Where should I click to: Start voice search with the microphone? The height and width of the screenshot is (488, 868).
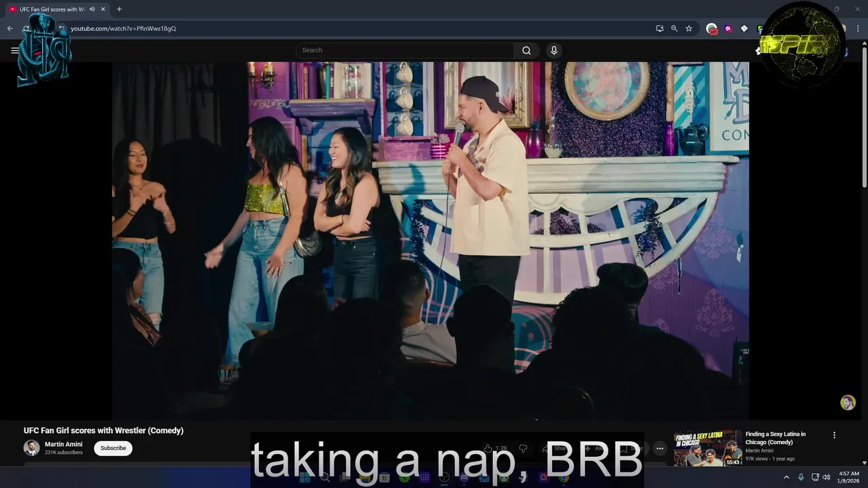click(554, 50)
